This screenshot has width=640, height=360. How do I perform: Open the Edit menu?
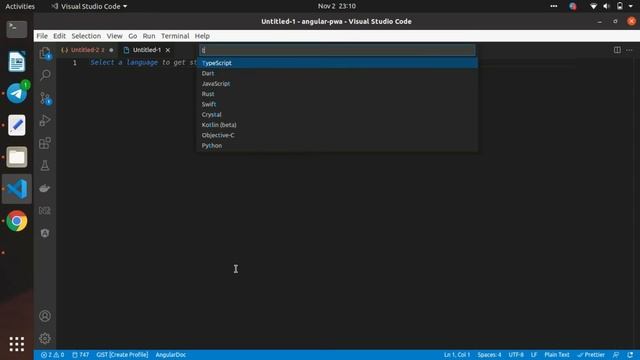tap(60, 36)
